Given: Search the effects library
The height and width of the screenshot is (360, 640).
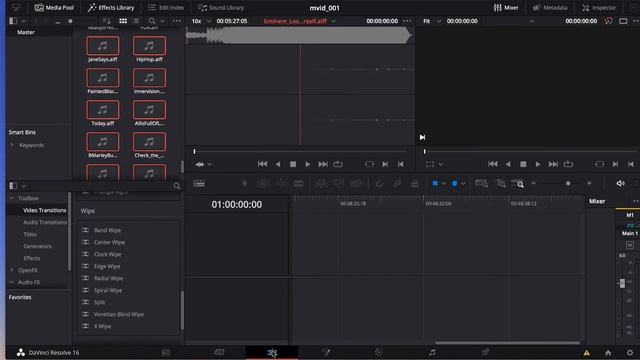Looking at the screenshot, I should pyautogui.click(x=177, y=186).
